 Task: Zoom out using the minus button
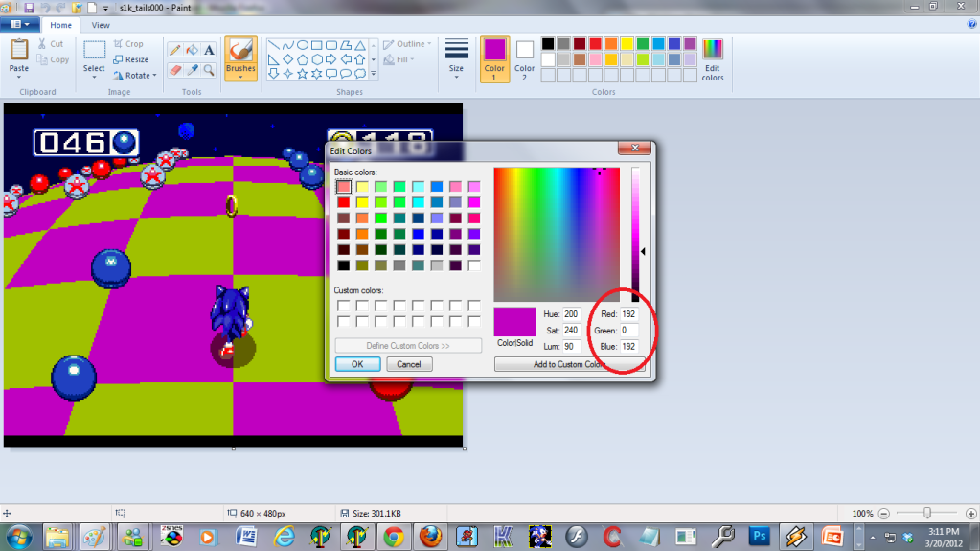(884, 514)
